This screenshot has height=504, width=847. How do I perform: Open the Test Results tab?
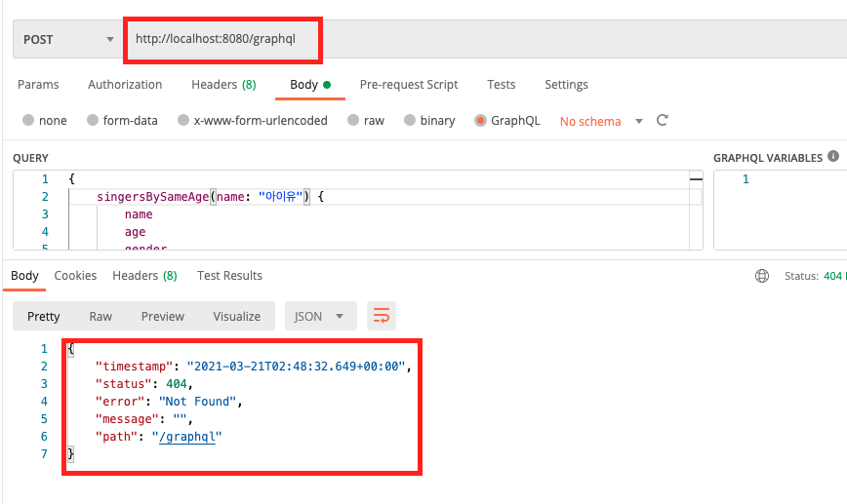[229, 276]
